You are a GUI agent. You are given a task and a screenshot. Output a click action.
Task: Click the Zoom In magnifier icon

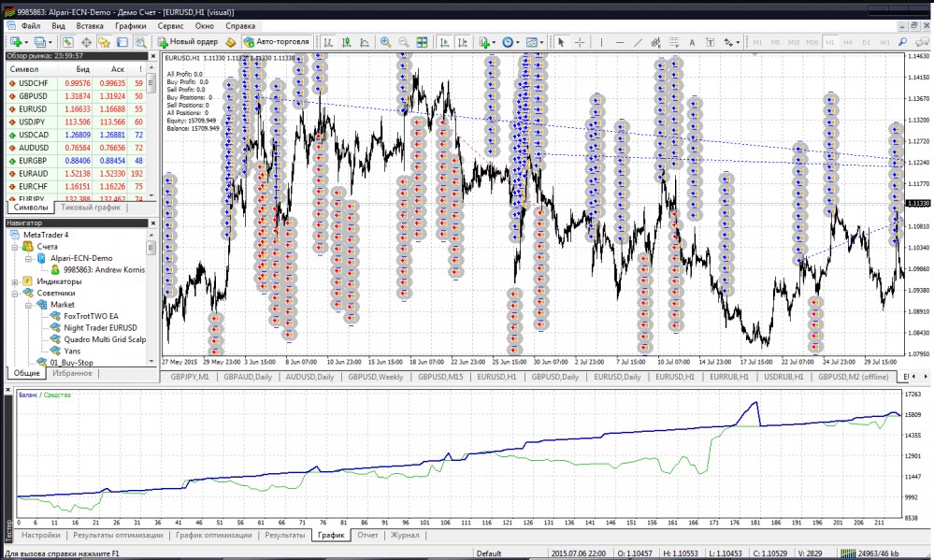[x=385, y=42]
